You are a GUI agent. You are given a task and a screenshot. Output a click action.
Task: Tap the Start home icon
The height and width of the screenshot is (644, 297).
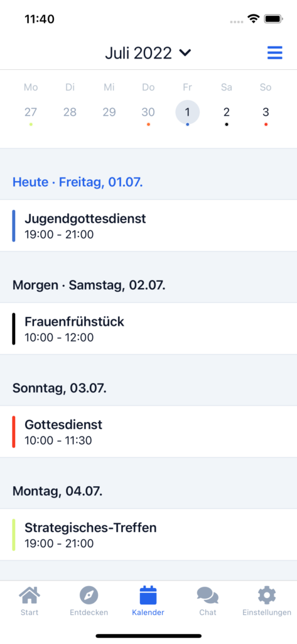[x=30, y=595]
